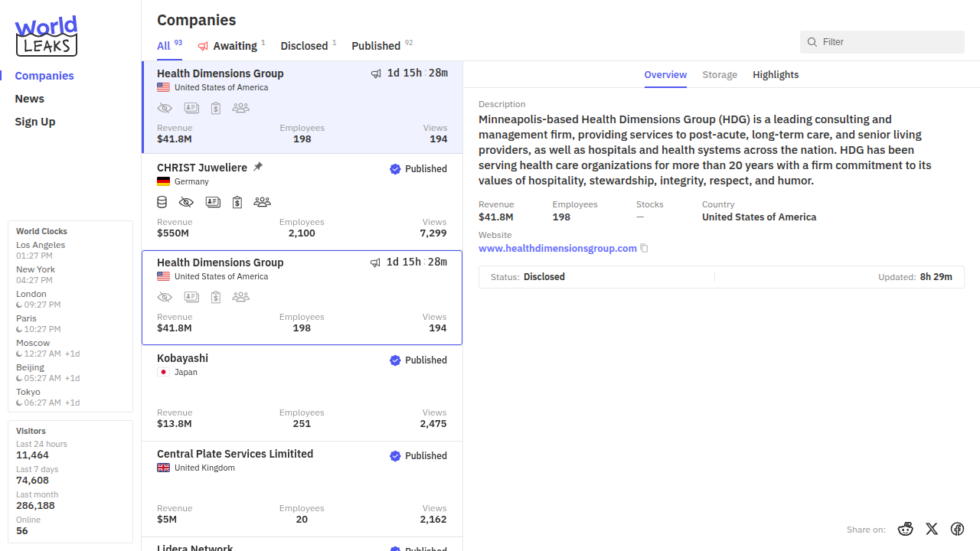Share on X (Twitter)
980x551 pixels.
(x=932, y=529)
